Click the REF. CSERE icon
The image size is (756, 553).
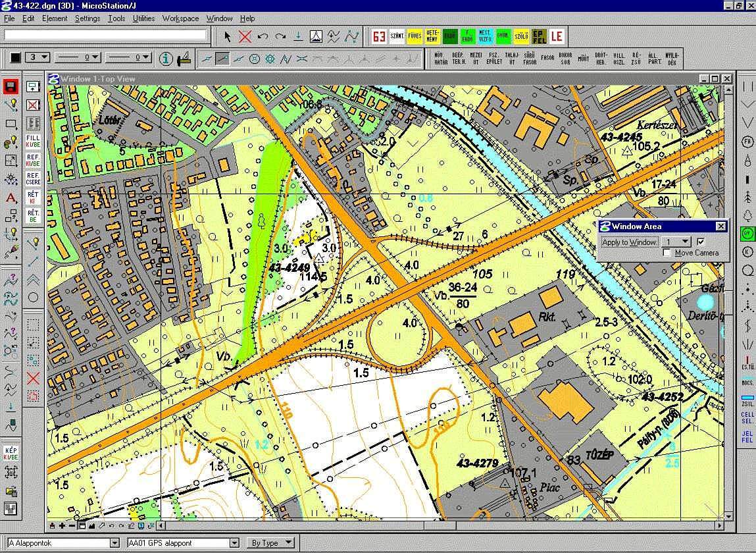click(x=33, y=178)
